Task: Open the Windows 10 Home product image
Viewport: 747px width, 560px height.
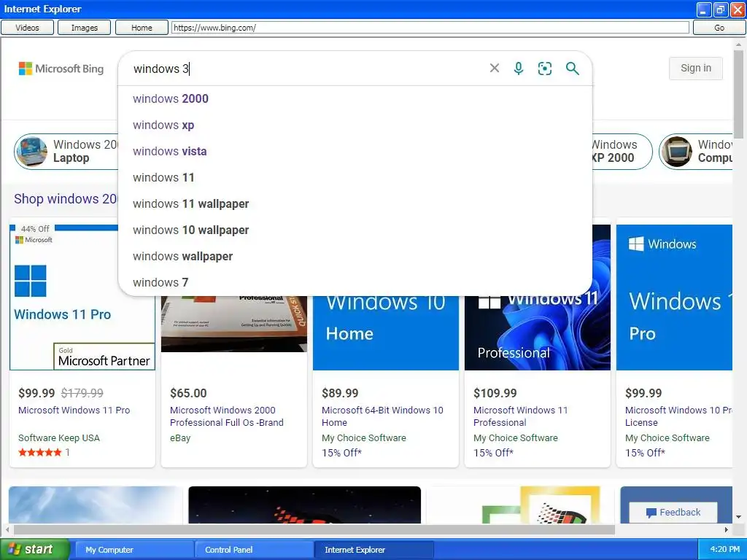Action: [x=385, y=332]
